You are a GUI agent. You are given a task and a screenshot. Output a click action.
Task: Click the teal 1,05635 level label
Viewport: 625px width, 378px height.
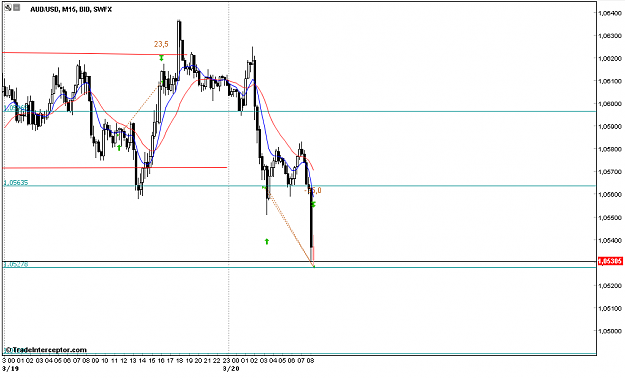point(16,183)
